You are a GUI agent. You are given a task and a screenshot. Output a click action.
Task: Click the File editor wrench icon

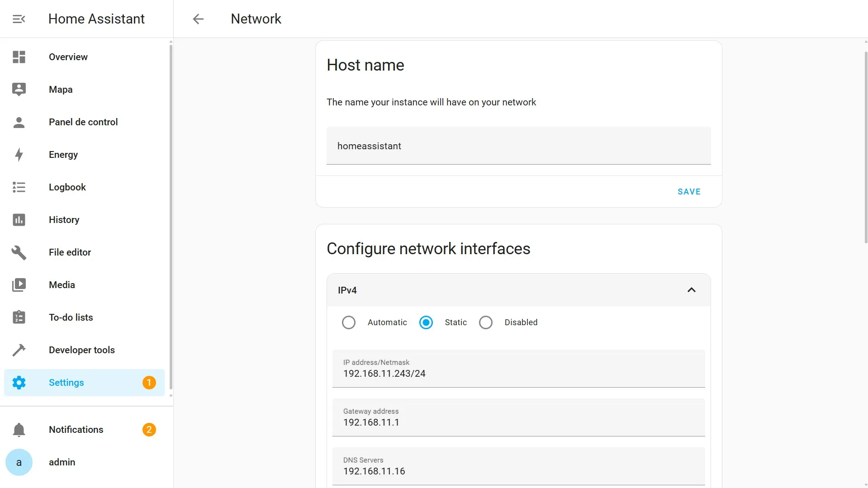pos(19,252)
